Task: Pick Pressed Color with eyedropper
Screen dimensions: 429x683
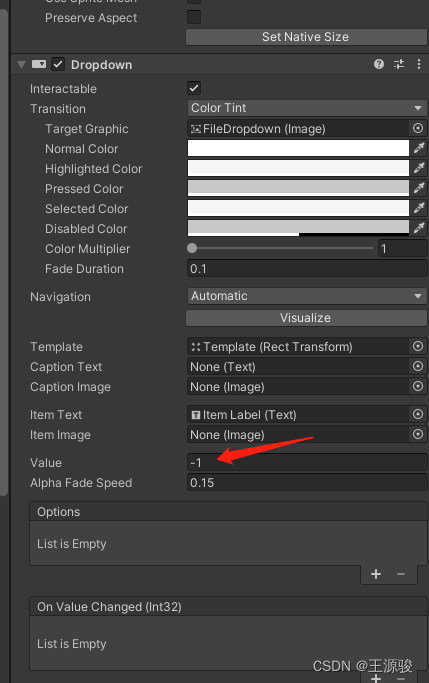Action: click(x=419, y=188)
